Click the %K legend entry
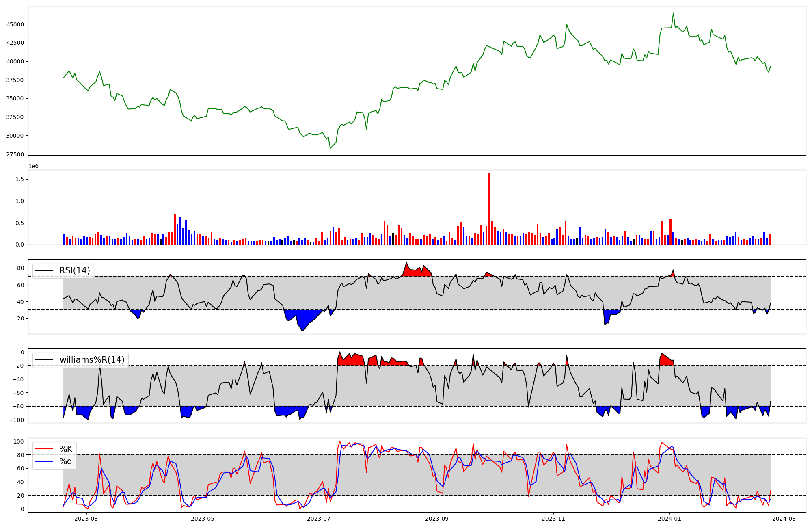Screen dimensions: 812x528 [x=66, y=449]
